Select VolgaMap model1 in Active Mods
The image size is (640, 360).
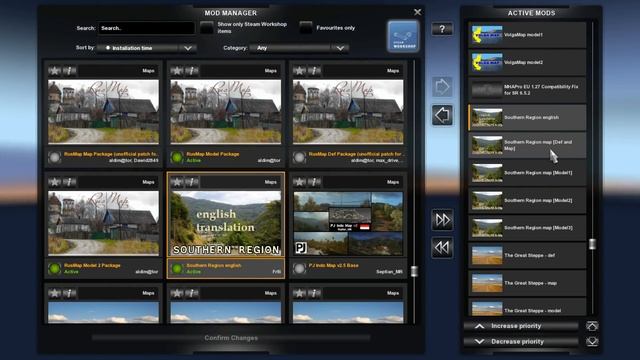pos(527,35)
